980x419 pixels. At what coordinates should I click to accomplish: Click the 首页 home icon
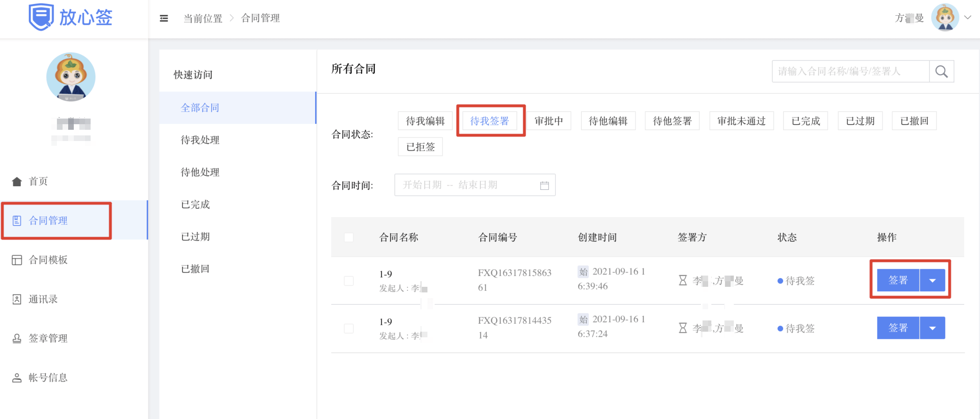(16, 181)
